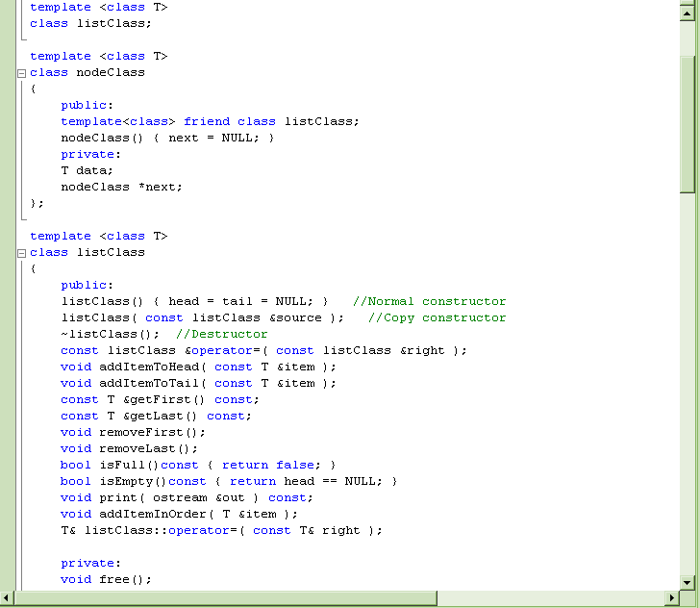Collapse the nodeClass class fold marker
This screenshot has height=608, width=700.
20,73
